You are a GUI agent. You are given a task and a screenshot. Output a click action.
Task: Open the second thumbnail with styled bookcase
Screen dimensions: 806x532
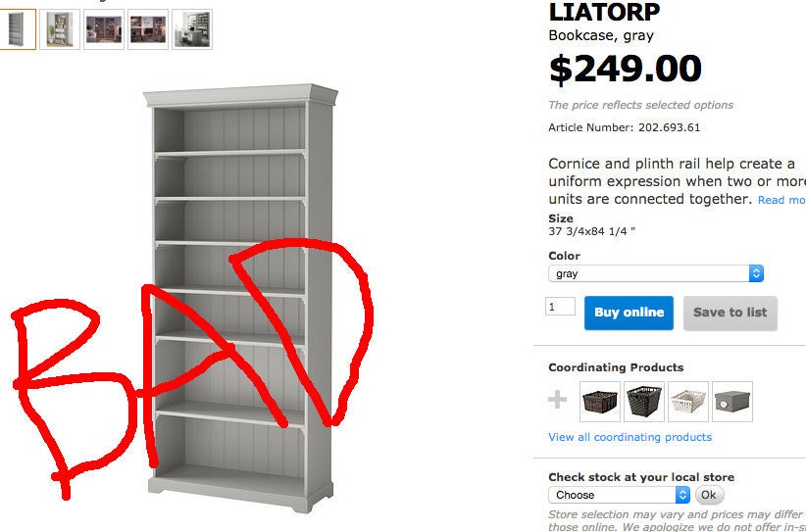click(x=60, y=29)
